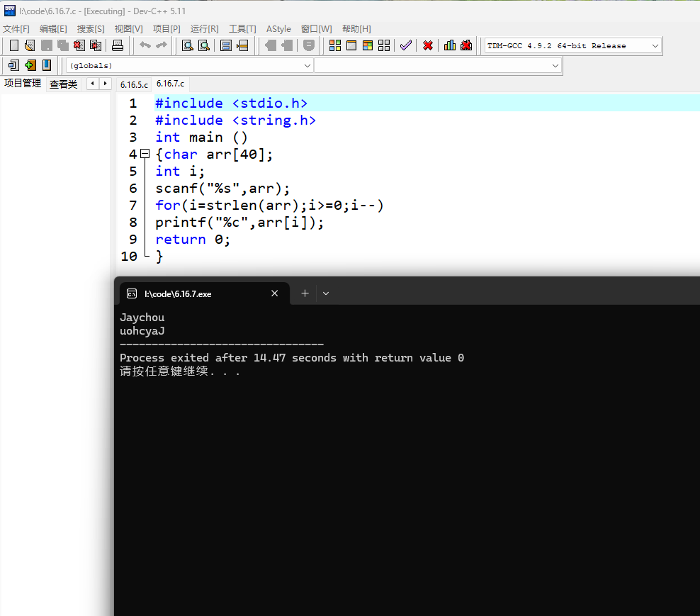The width and height of the screenshot is (700, 616).
Task: Switch to the 6.16.5.c editor tab
Action: 134,84
